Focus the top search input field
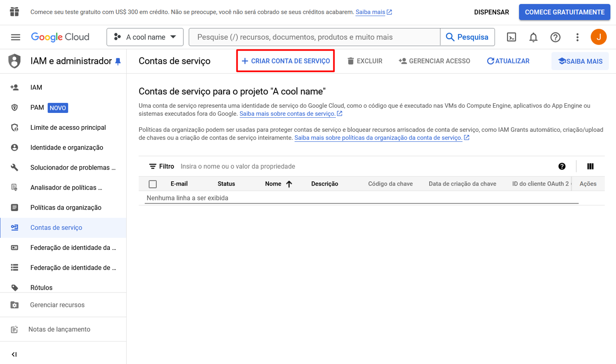Image resolution: width=616 pixels, height=364 pixels. (x=314, y=37)
